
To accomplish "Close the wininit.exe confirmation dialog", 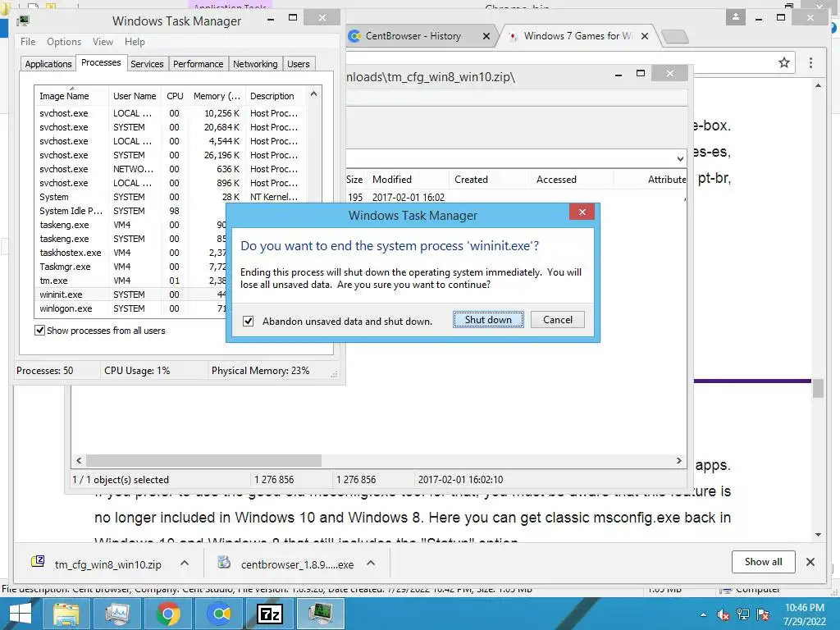I will [x=582, y=212].
